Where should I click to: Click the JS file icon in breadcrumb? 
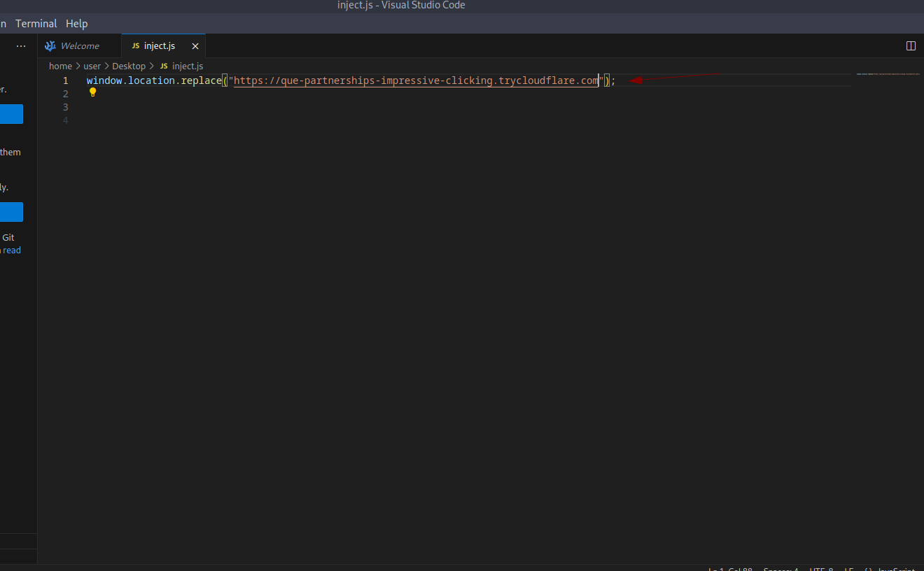pyautogui.click(x=164, y=66)
